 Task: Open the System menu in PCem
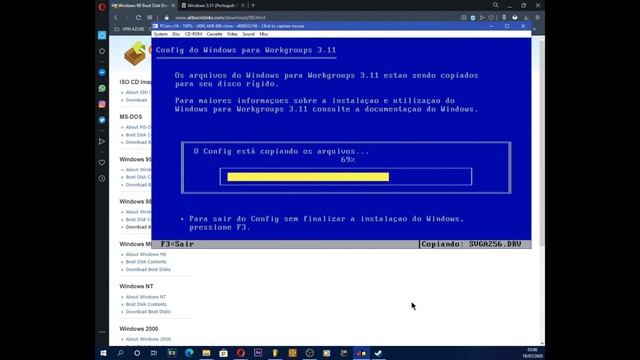tap(160, 34)
